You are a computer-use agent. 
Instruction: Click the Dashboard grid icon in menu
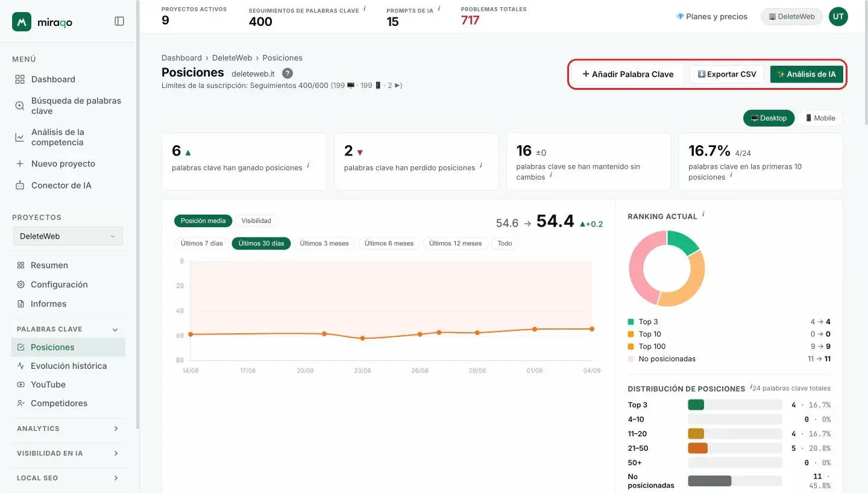[20, 80]
